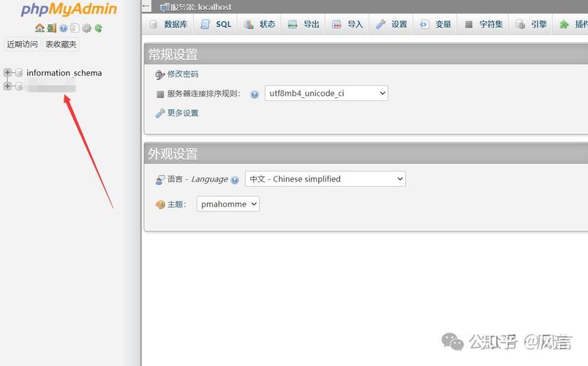588x366 pixels.
Task: Collapse navigation panel arrow button
Action: (x=146, y=7)
